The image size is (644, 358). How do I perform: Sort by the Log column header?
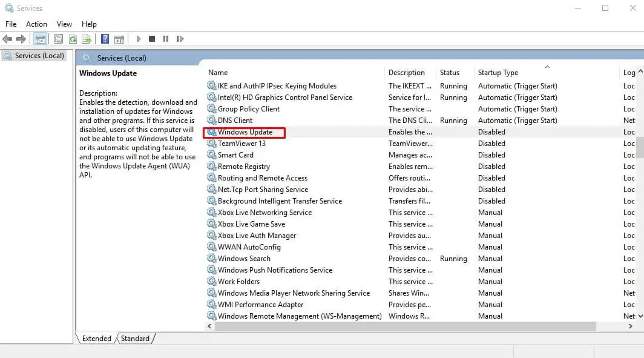[628, 72]
